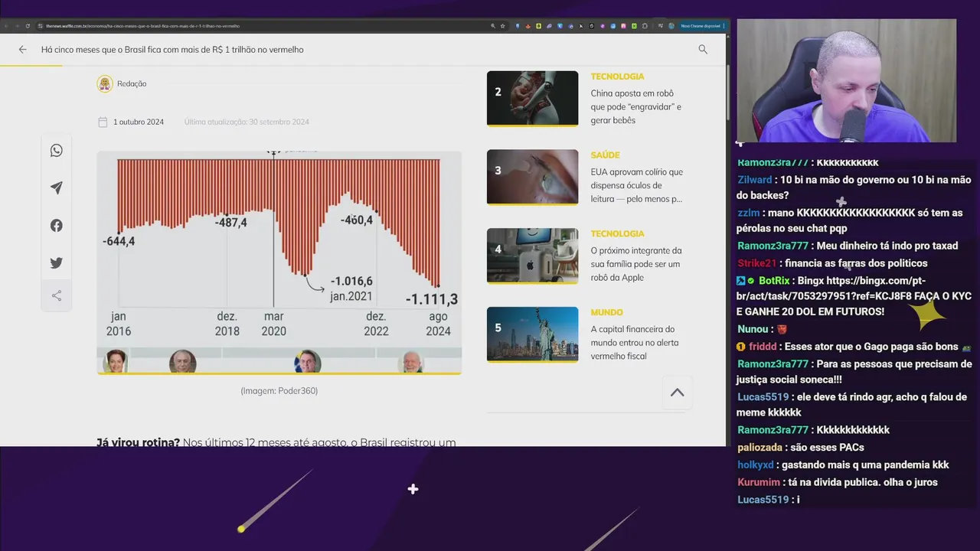Open the generic share options icon
This screenshot has width=980, height=551.
(x=57, y=295)
